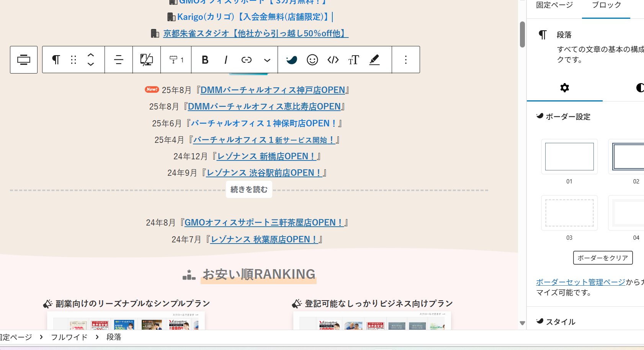Open the font size tool

click(354, 60)
